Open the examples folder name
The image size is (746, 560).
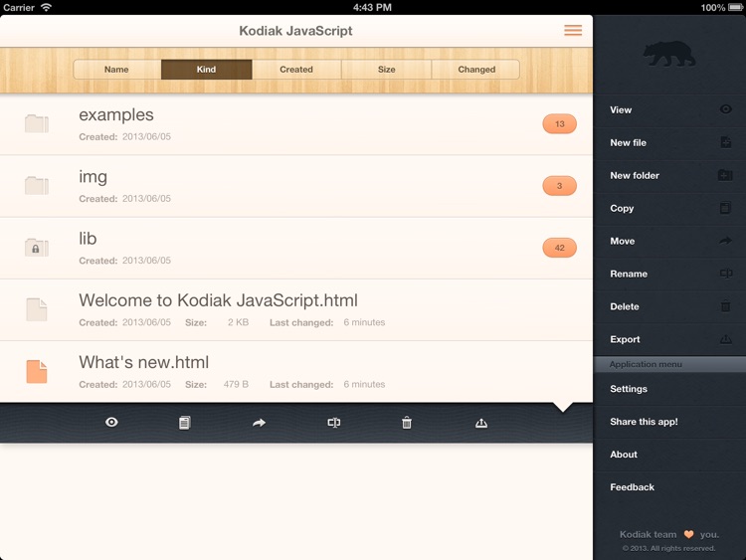click(x=116, y=115)
